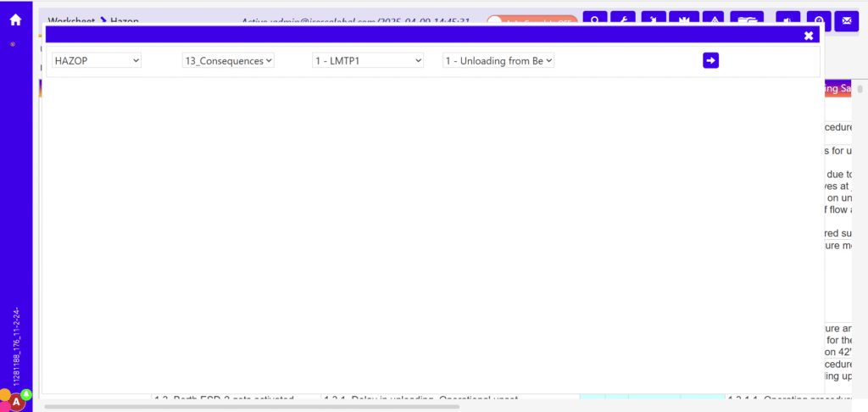Screen dimensions: 868x412
Task: Click the search magnifier icon in toolbar
Action: click(596, 19)
